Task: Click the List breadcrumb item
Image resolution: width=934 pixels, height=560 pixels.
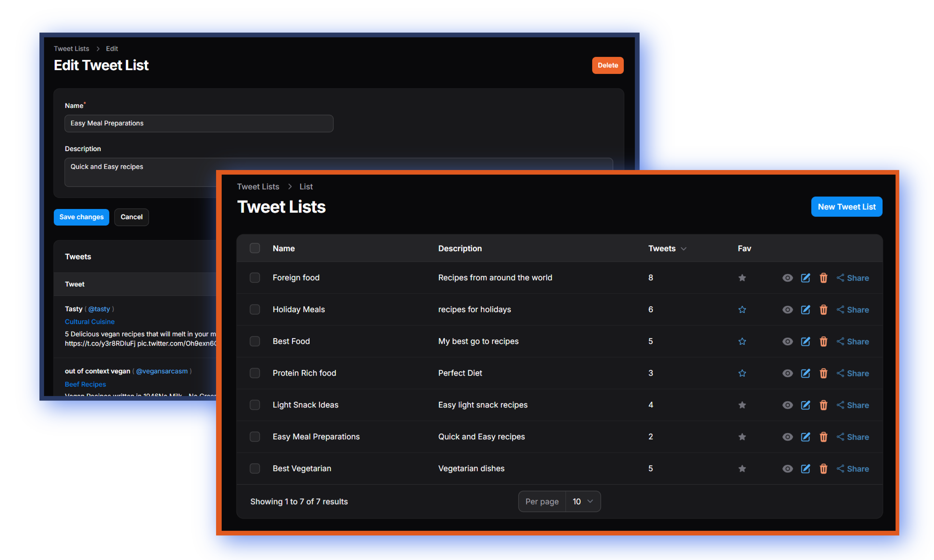Action: tap(306, 186)
